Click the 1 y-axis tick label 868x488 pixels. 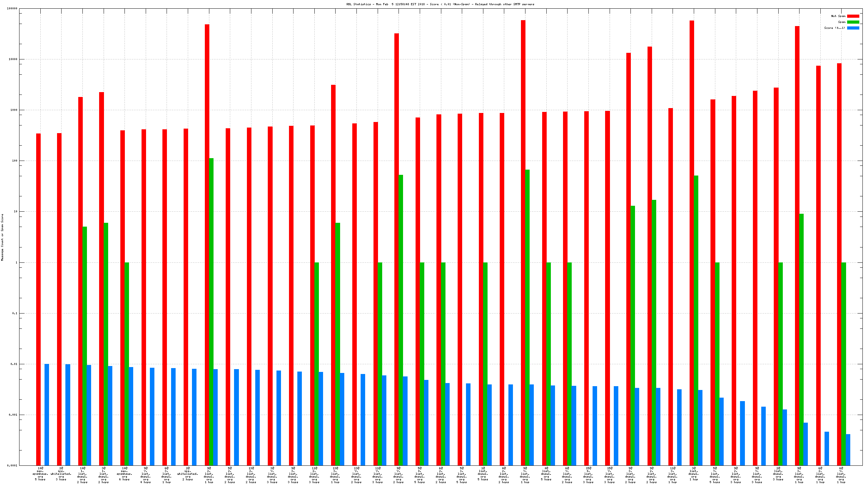click(x=16, y=262)
